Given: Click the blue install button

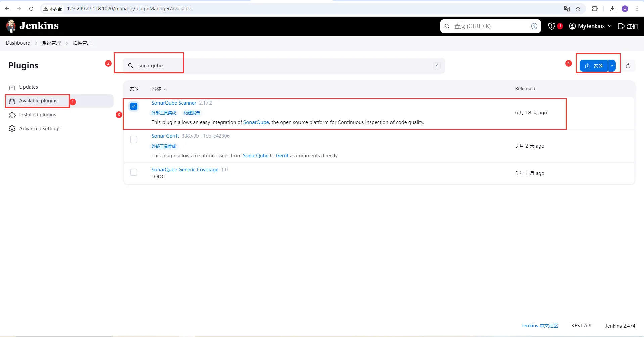Looking at the screenshot, I should (x=594, y=66).
